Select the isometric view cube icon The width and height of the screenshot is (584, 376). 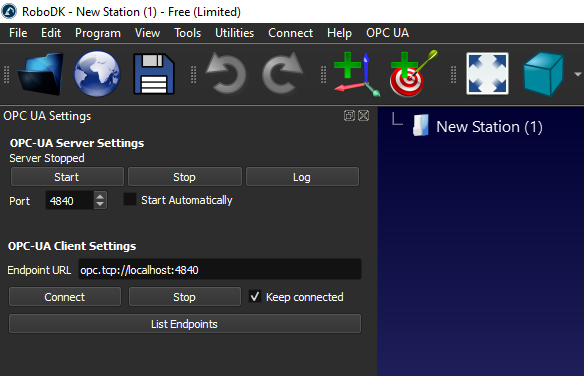point(543,74)
